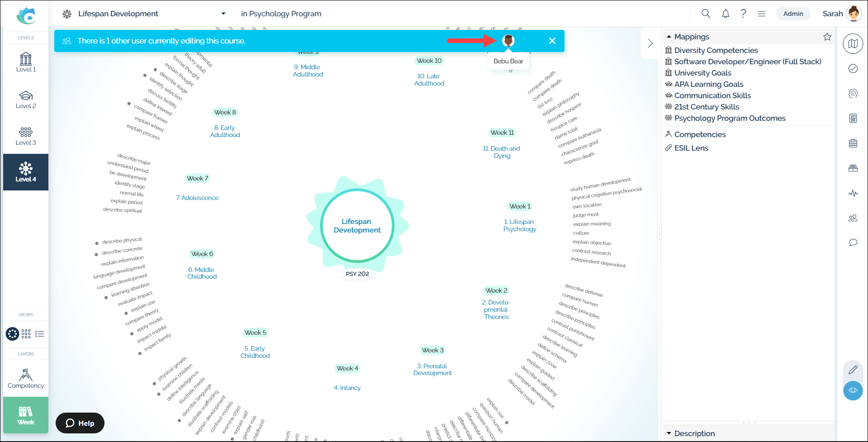Screen dimensions: 868x442
Task: Switch to the grid dots view
Action: pos(26,334)
